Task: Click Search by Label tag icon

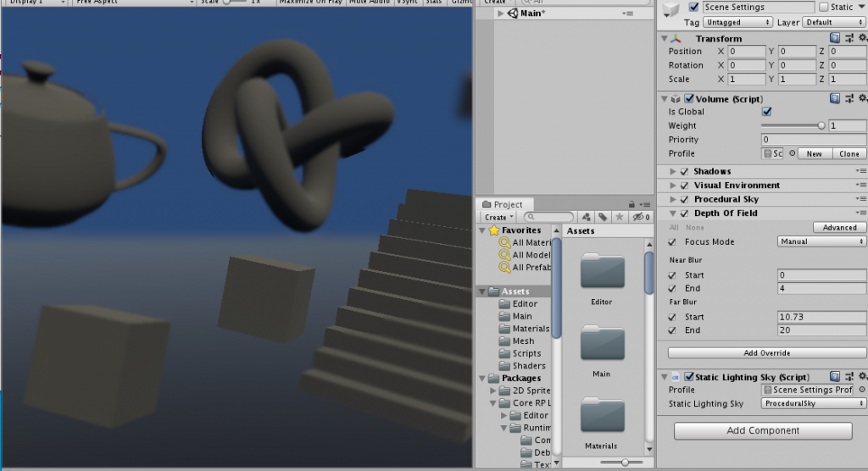Action: pyautogui.click(x=603, y=217)
